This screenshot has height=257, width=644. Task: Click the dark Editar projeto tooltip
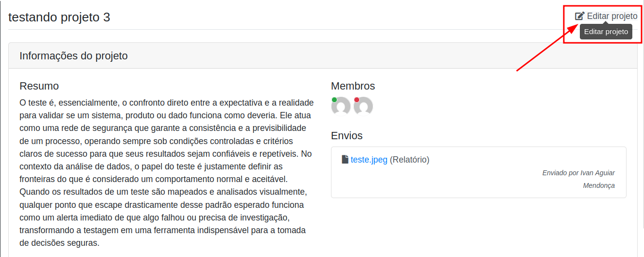pyautogui.click(x=606, y=32)
